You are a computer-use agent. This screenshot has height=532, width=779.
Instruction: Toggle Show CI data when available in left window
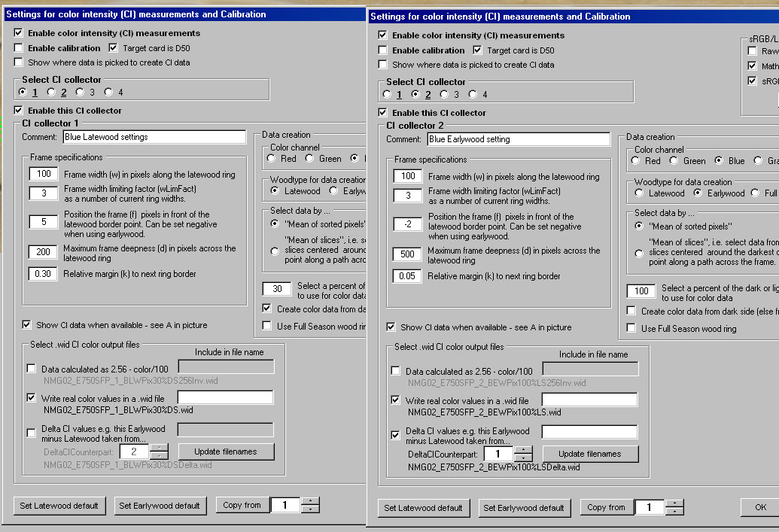(27, 325)
